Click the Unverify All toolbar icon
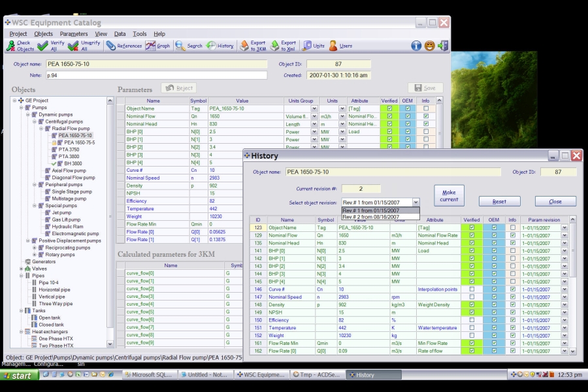 84,46
